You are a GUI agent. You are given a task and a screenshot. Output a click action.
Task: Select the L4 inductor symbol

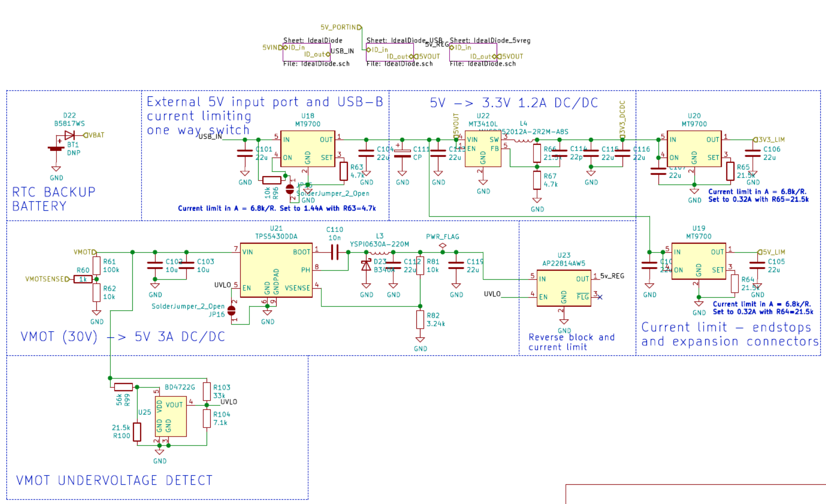[523, 140]
